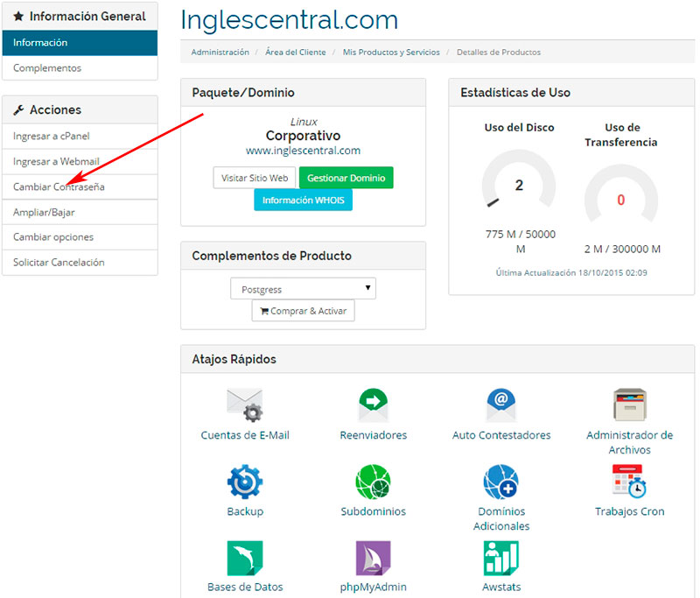Click the Última Actualización 18/10/2015 text

coord(571,273)
